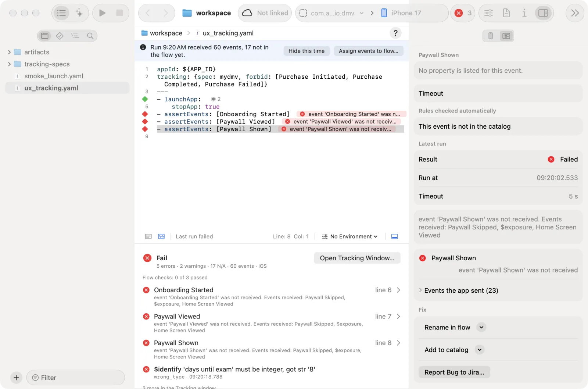Run the flow with the play button

[102, 13]
